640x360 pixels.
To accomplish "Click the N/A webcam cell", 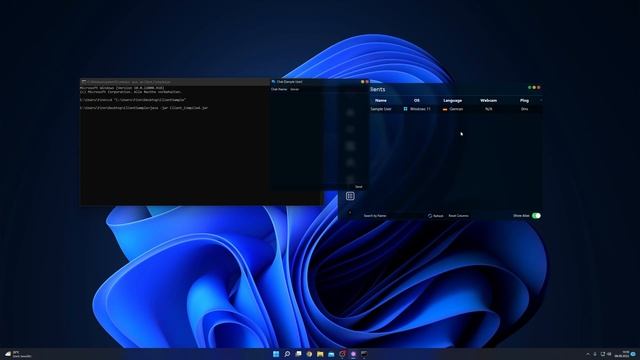I will (488, 109).
